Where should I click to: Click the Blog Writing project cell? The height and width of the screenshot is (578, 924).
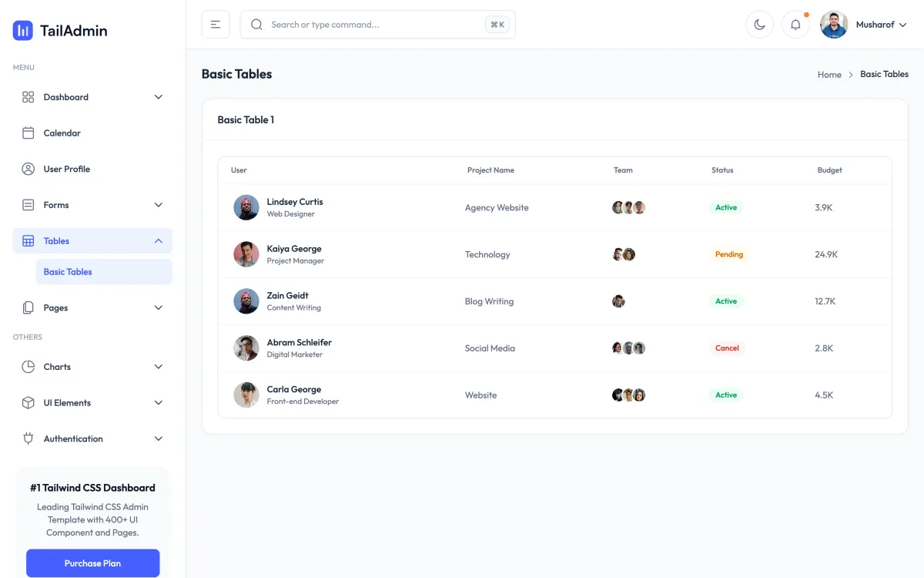tap(489, 301)
